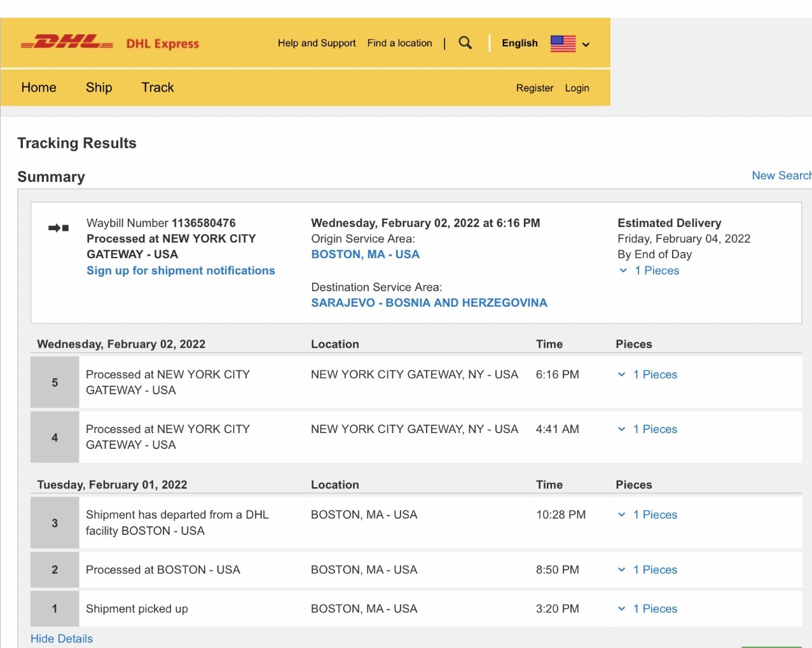Expand 1 Pieces for 6:16 PM event

647,375
